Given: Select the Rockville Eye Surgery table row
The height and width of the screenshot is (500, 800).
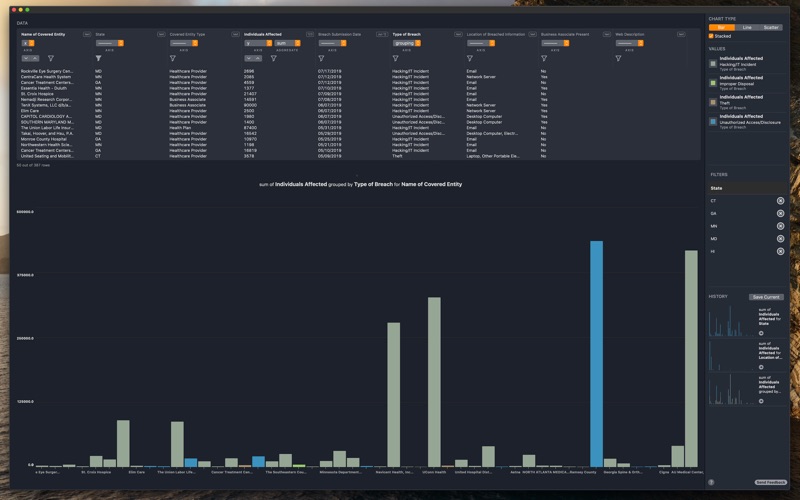Looking at the screenshot, I should [x=358, y=71].
